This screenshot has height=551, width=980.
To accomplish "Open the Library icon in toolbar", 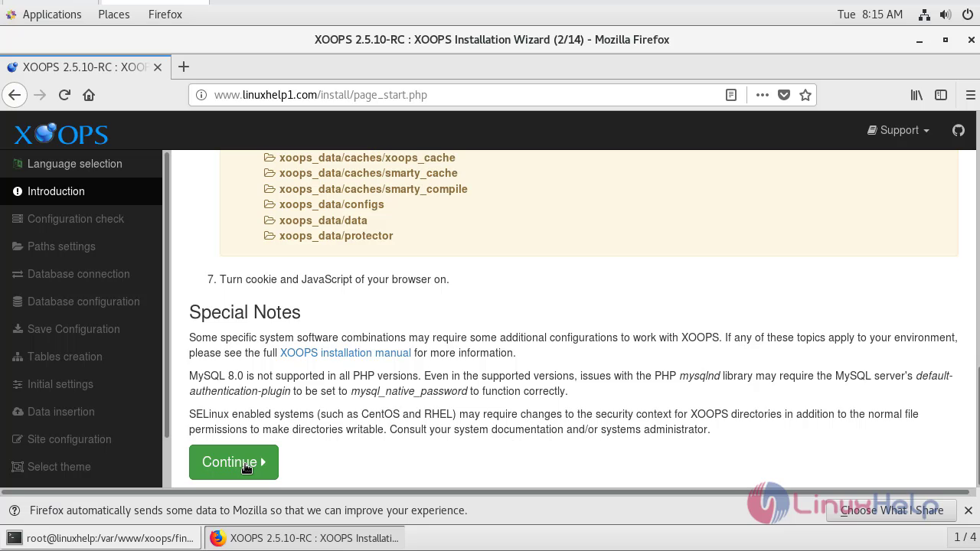I will [916, 95].
